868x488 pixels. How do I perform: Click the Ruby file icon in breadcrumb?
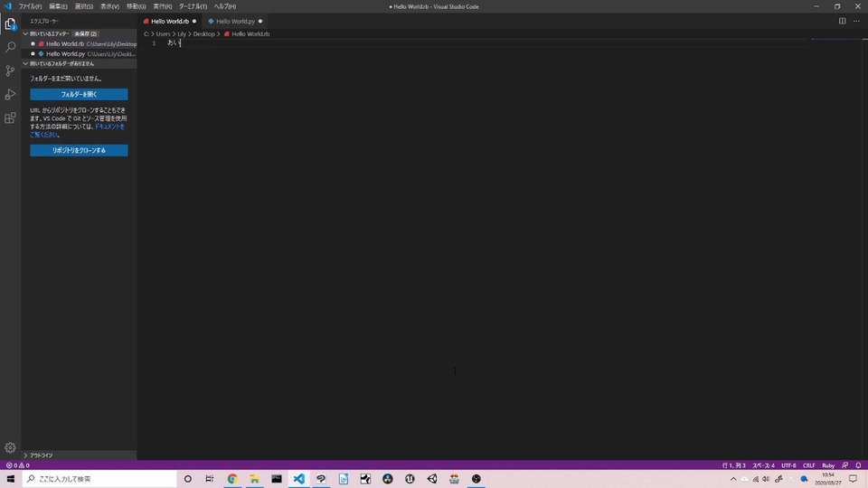tap(227, 33)
